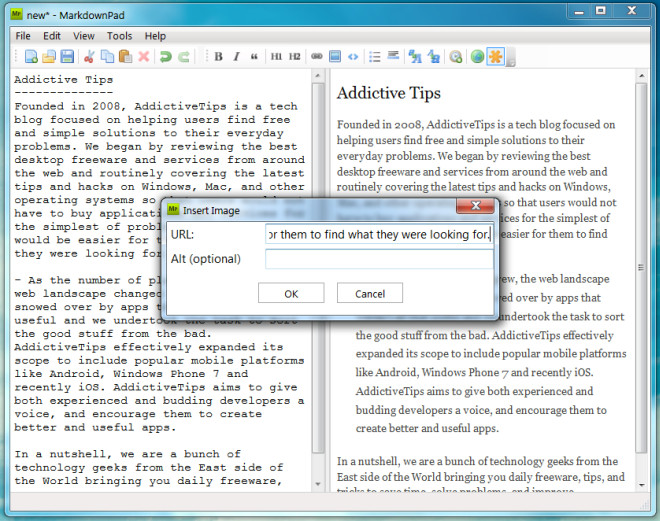
Task: Click the 'In a nutshell, we are a bunch of' editor line
Action: 128,454
